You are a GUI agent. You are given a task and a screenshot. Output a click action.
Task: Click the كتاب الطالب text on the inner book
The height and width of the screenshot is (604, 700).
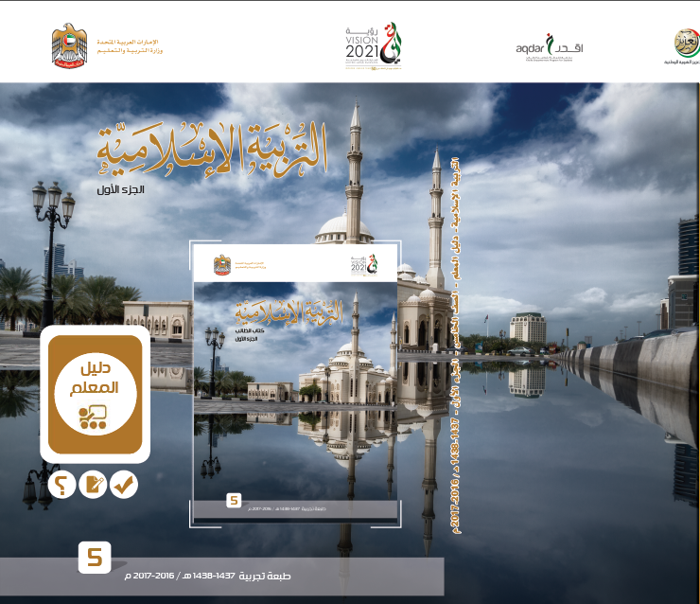[251, 329]
